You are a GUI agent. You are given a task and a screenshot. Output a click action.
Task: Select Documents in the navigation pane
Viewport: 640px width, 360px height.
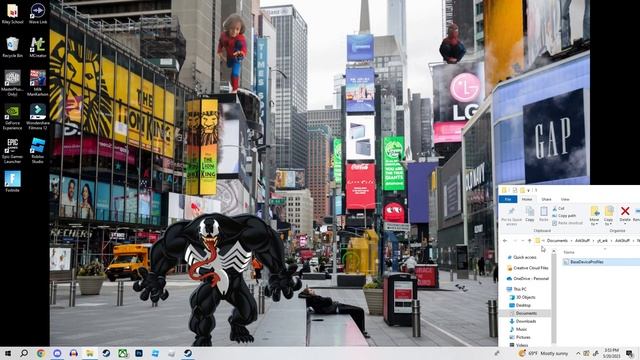[526, 313]
